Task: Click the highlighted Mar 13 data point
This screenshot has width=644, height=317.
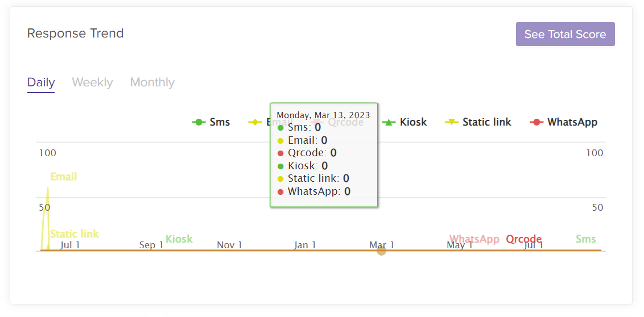Action: [381, 251]
